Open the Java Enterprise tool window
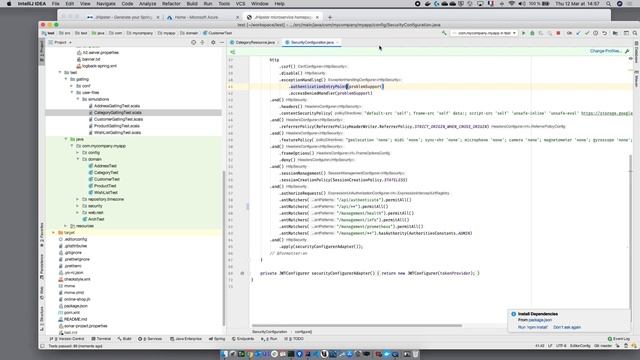This screenshot has height=360, width=640. [186, 339]
